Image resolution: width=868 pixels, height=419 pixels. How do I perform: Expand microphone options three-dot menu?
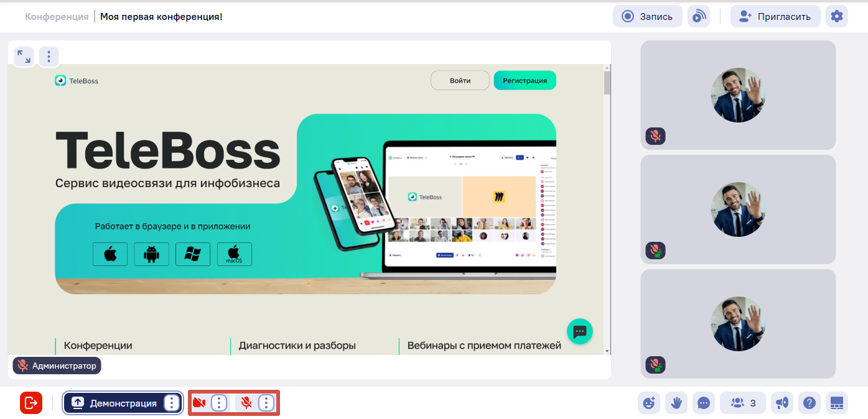tap(266, 403)
